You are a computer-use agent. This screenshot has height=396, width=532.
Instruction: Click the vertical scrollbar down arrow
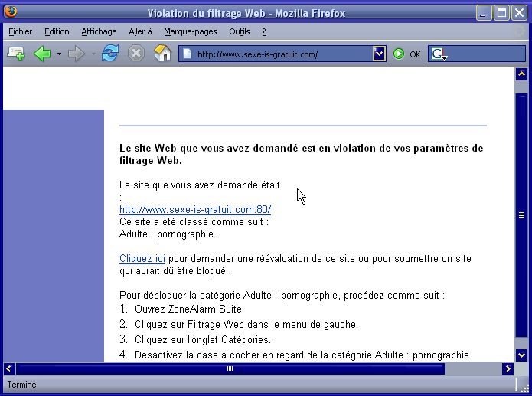(521, 355)
